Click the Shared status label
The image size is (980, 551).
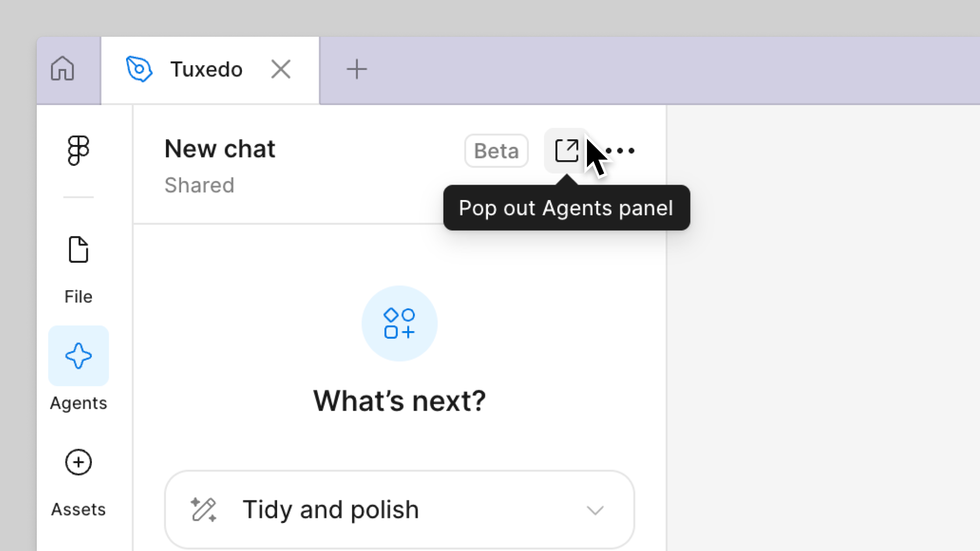pyautogui.click(x=200, y=185)
